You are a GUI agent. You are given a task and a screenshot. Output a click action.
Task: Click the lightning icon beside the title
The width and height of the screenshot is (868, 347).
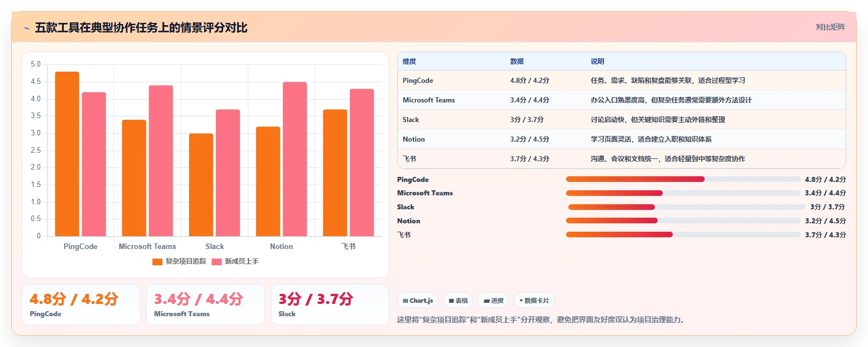(x=26, y=28)
